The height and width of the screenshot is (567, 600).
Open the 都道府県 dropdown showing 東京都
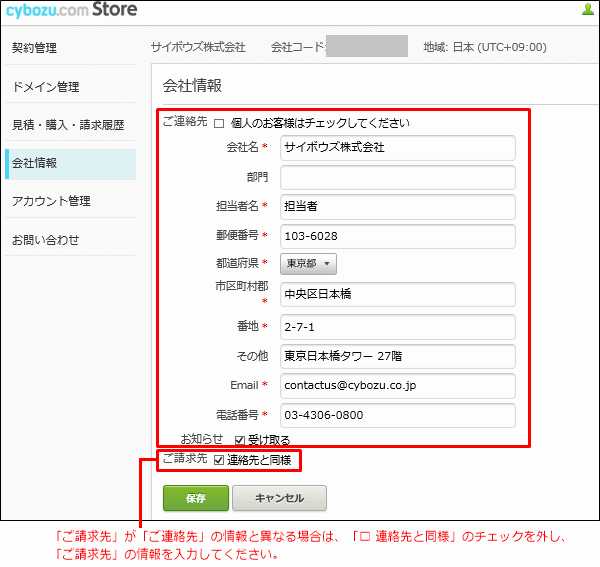[308, 265]
